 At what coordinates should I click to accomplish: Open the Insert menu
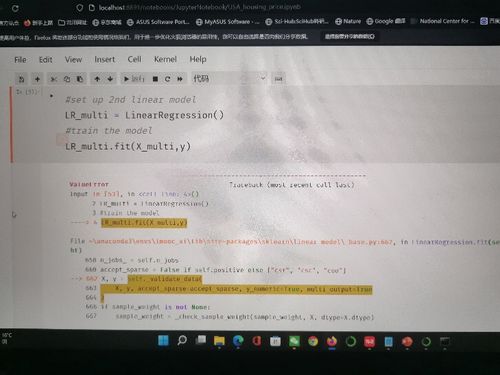click(x=105, y=59)
